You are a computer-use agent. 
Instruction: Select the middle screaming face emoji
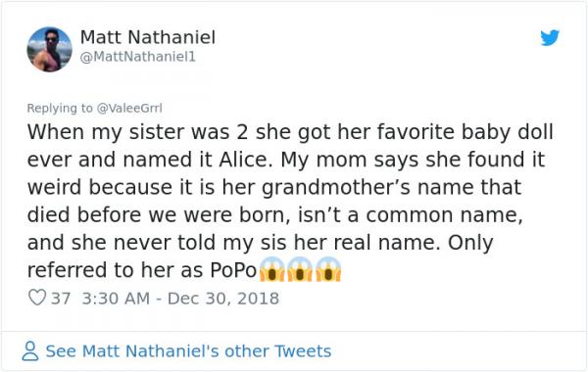coord(300,269)
